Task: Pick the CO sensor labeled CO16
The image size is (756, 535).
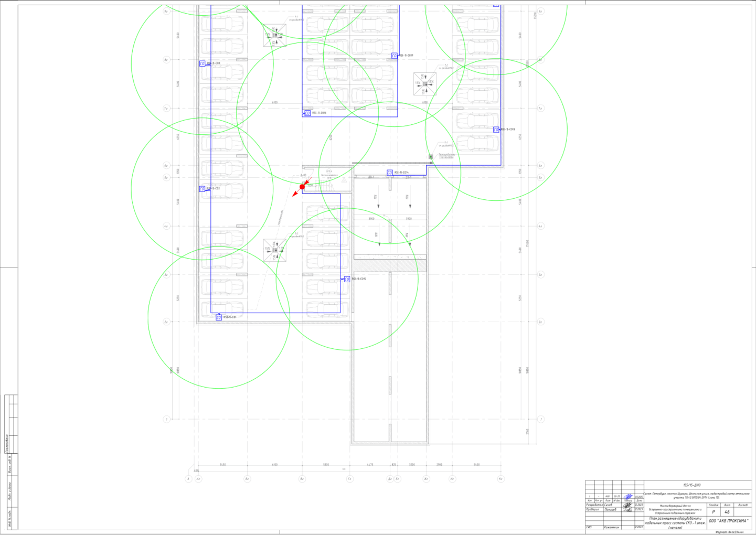Action: 307,113
